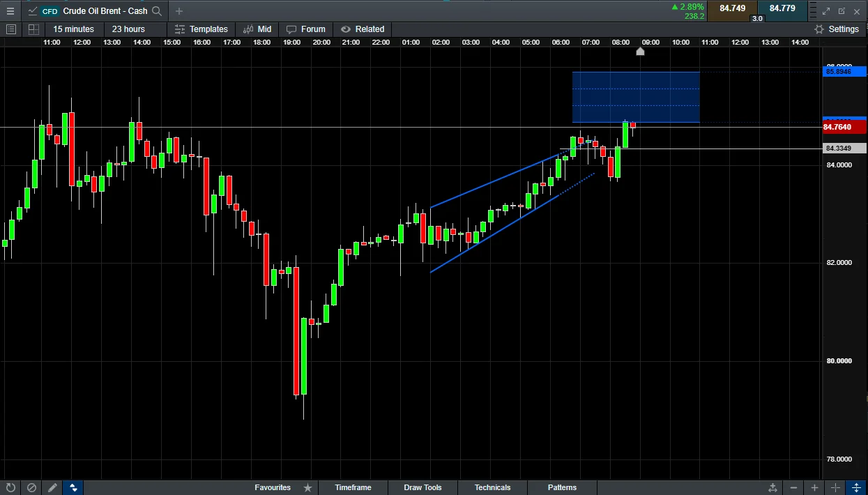Click the clear drawings icon
868x495 pixels.
pos(31,487)
